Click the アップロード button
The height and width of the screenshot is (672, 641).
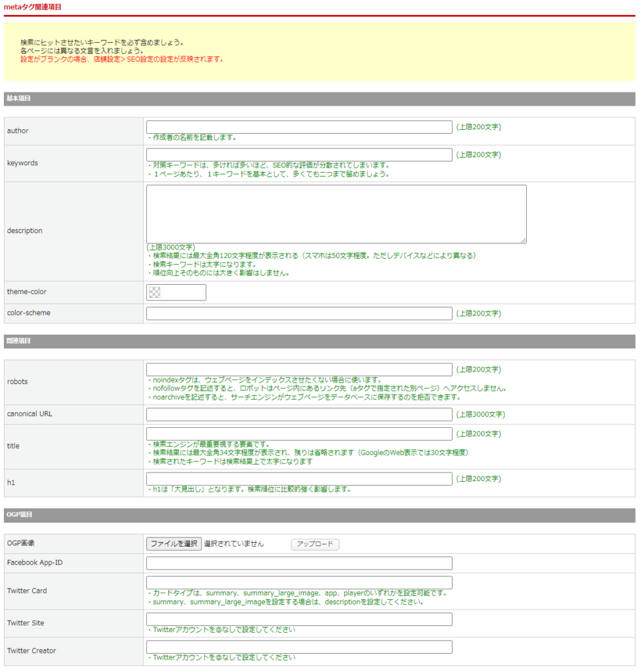click(x=315, y=544)
